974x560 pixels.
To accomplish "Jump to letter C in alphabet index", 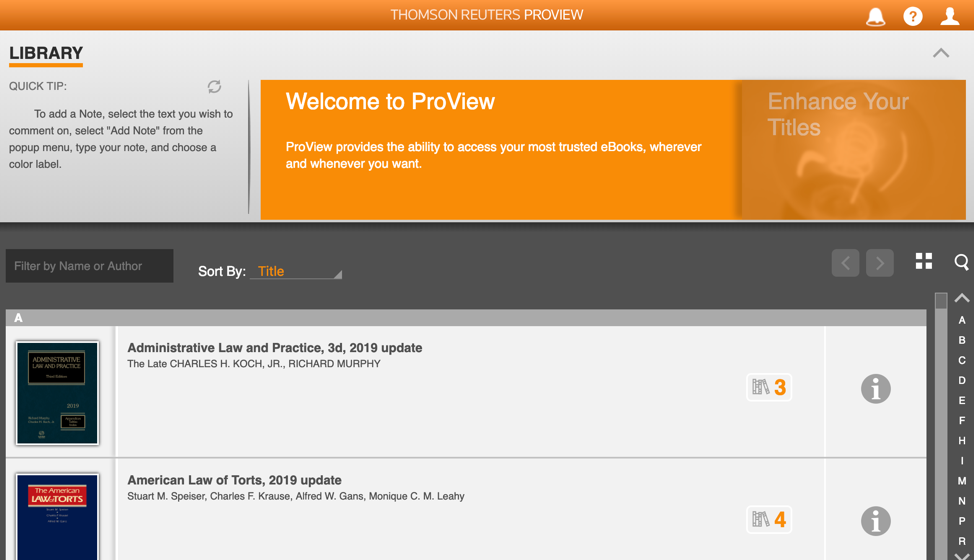I will 961,360.
